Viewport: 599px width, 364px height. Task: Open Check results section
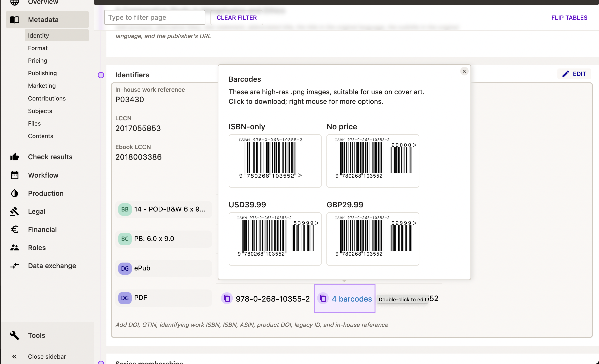50,157
